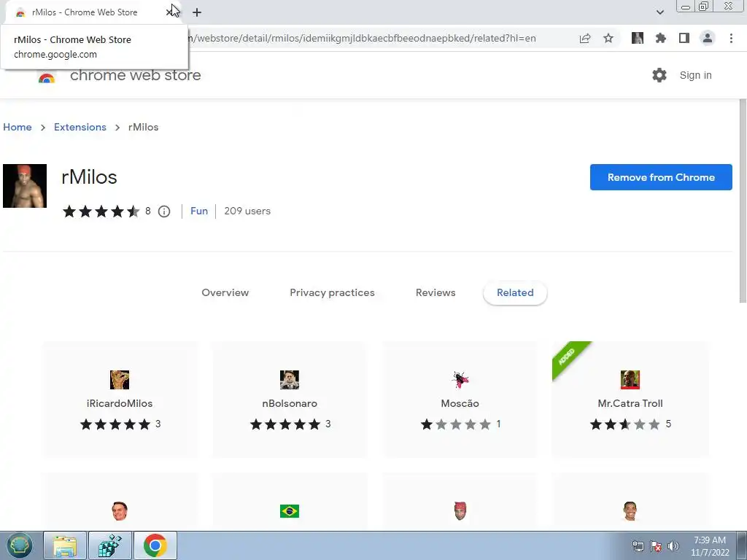Share this page via the share icon

click(585, 38)
